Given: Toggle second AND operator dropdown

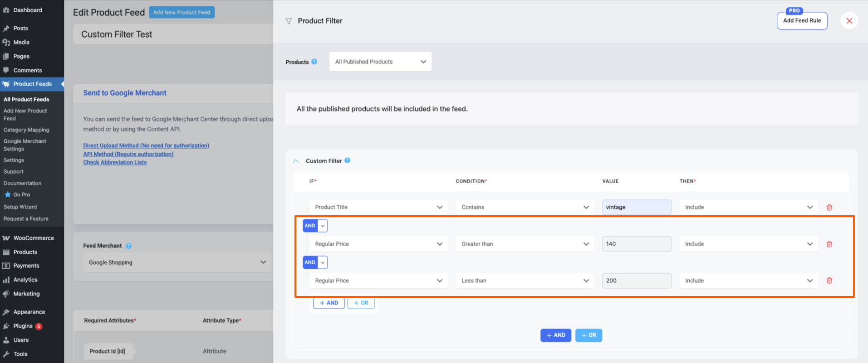Looking at the screenshot, I should pyautogui.click(x=323, y=262).
